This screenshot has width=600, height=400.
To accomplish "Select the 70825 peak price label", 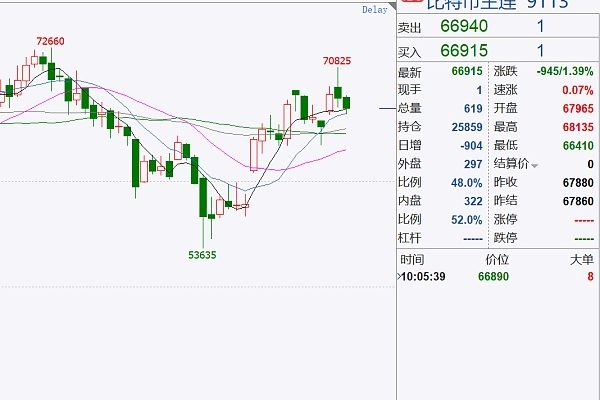I will 337,61.
